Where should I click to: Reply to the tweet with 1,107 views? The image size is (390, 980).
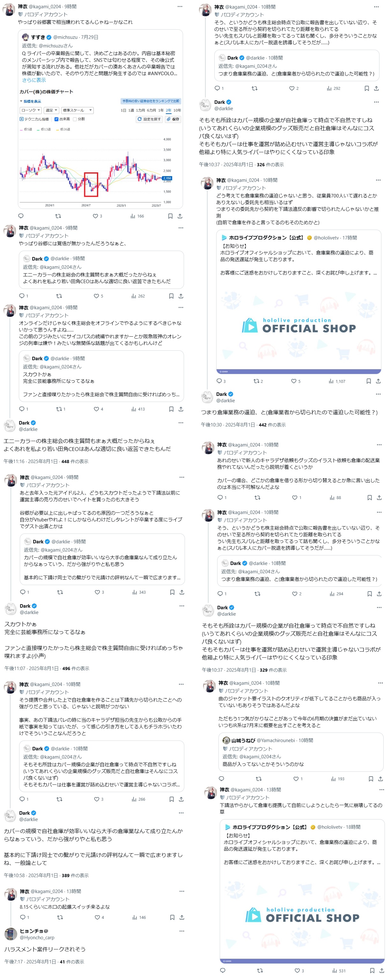pos(219,381)
